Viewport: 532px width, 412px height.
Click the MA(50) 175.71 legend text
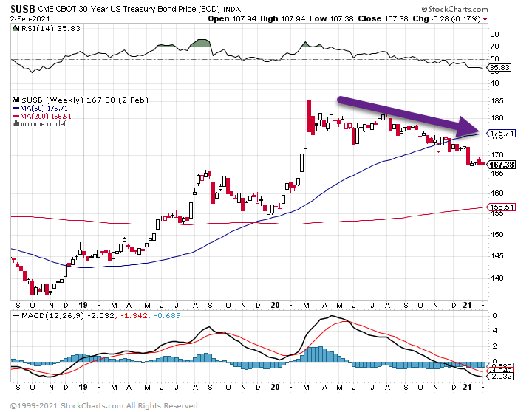[x=44, y=109]
